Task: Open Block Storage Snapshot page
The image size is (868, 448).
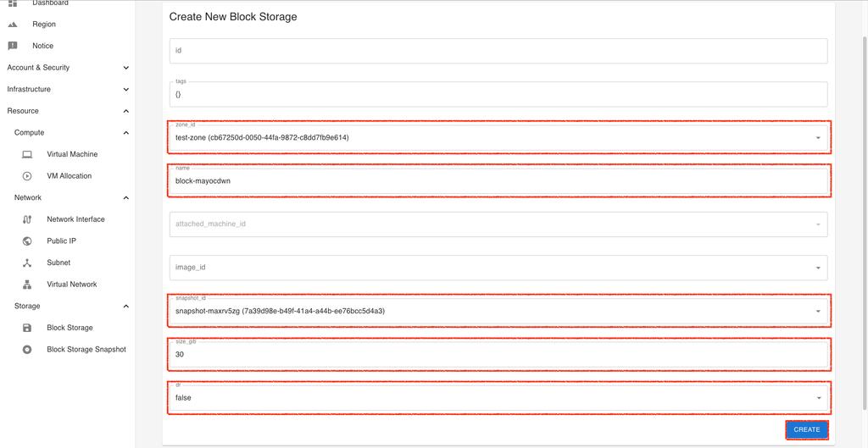Action: click(x=86, y=350)
